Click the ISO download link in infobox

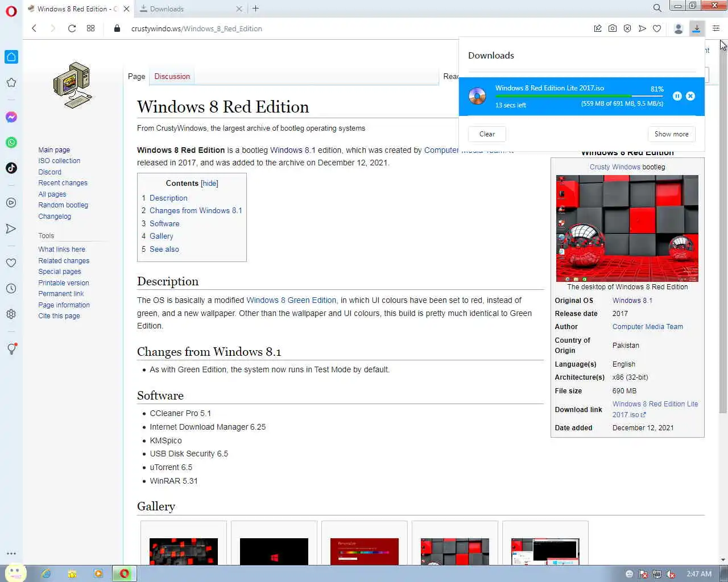pos(655,409)
